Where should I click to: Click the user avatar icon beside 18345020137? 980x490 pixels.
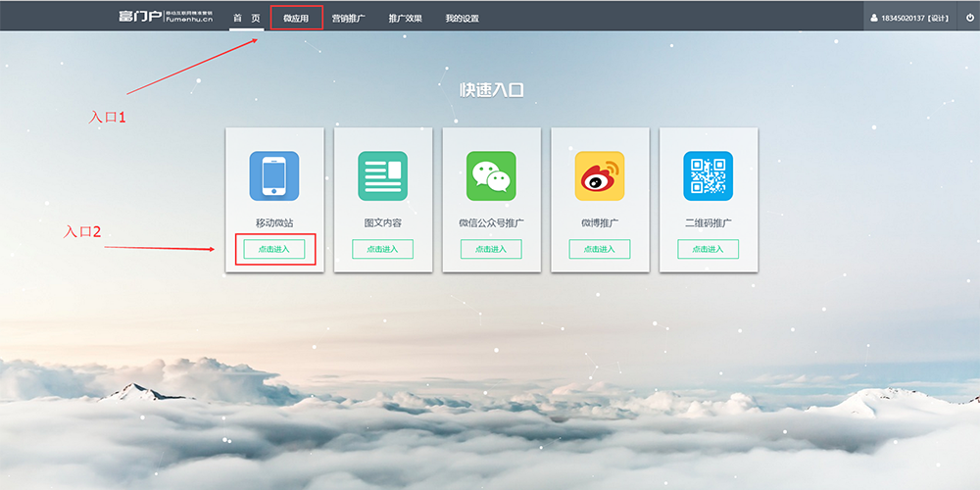pos(874,19)
